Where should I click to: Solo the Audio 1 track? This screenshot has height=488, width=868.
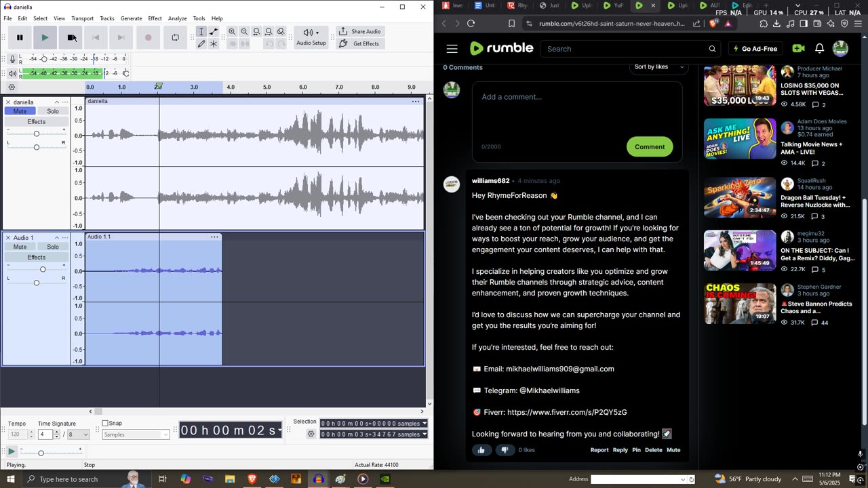point(52,247)
